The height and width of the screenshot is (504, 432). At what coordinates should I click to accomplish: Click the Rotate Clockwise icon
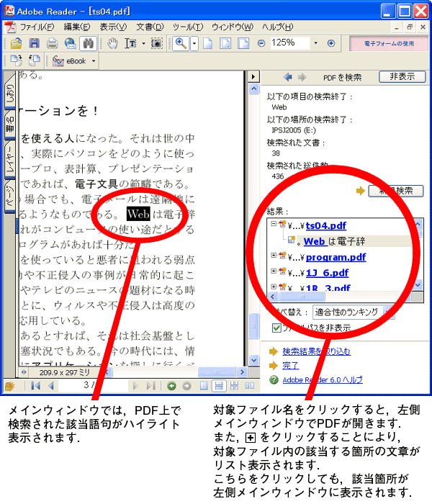(16, 60)
